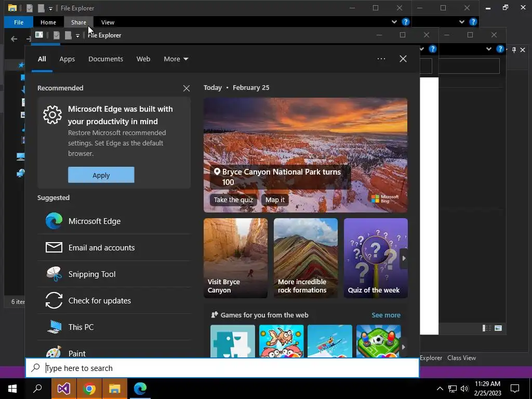
Task: Open This PC from Suggested
Action: (x=114, y=327)
